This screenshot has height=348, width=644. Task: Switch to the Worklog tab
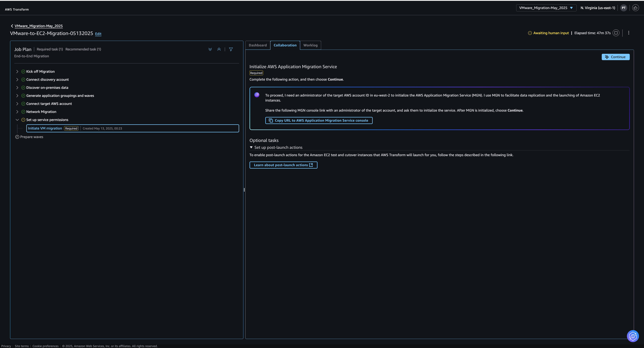[310, 45]
